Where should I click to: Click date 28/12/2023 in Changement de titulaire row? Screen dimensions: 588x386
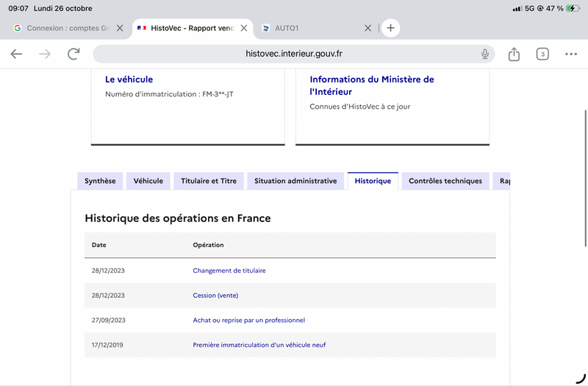108,271
